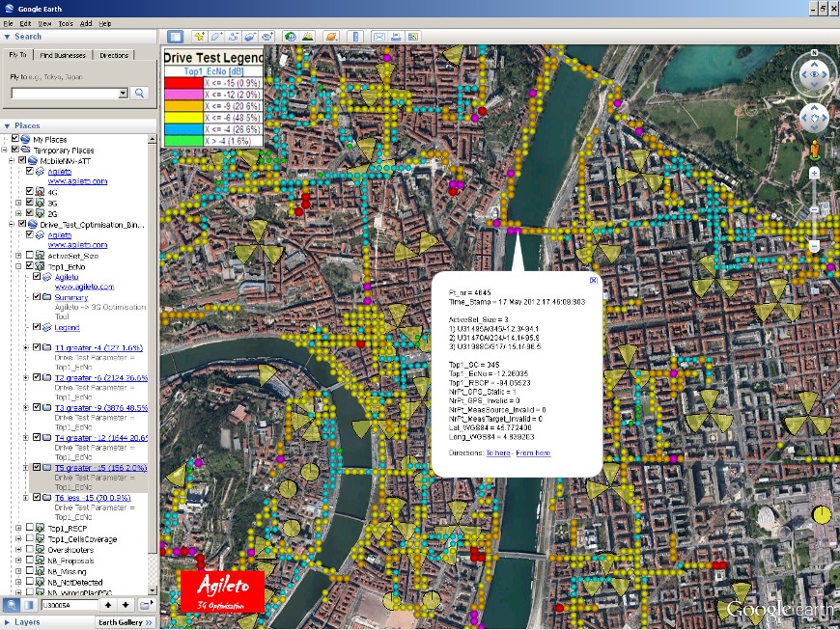
Task: Uncheck the 4G layer checkbox
Action: [30, 192]
